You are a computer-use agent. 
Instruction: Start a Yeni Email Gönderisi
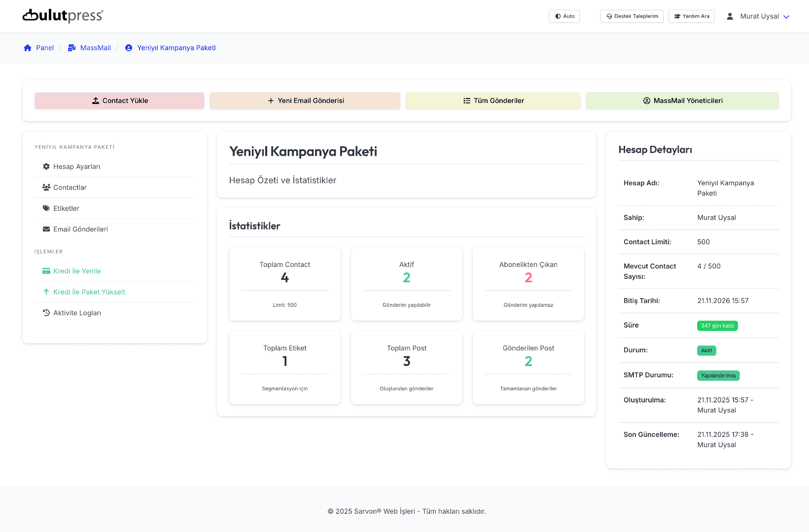(305, 100)
